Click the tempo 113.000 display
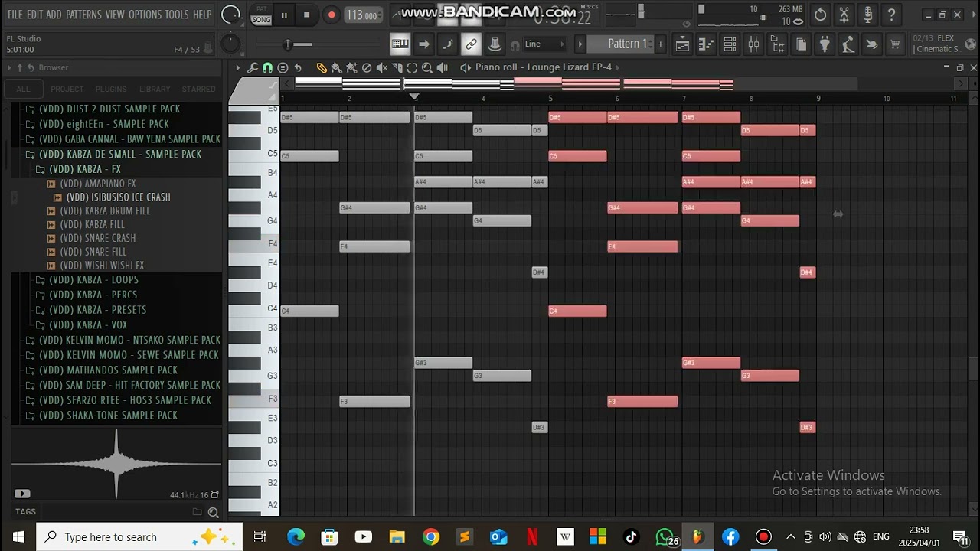Viewport: 980px width, 551px height. pos(361,15)
